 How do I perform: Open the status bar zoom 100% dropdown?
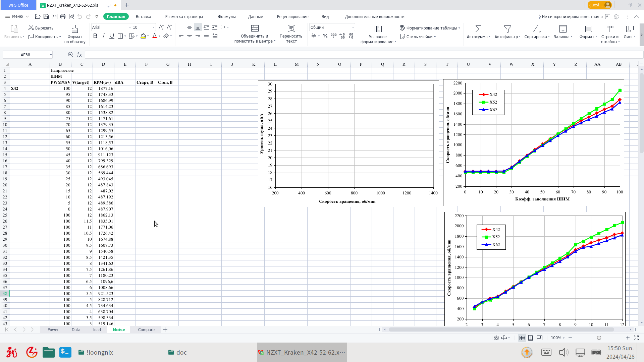click(558, 338)
